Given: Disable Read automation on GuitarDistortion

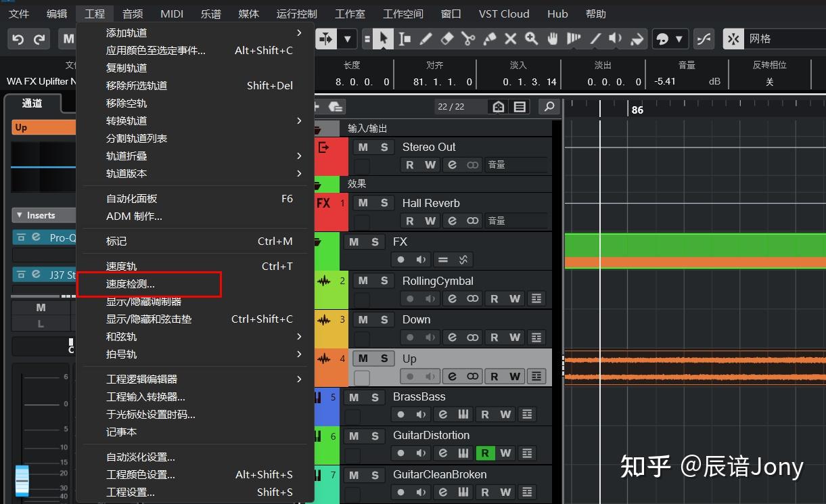Looking at the screenshot, I should click(484, 453).
